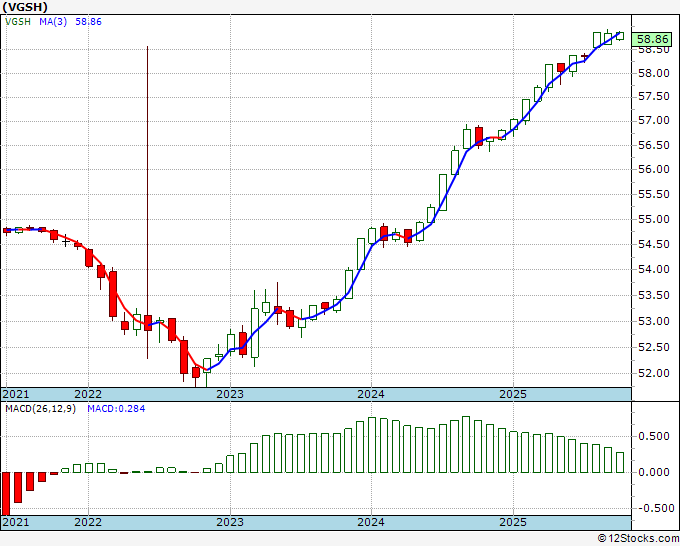The width and height of the screenshot is (680, 546).
Task: Click the green 58.86 current price tag
Action: point(652,39)
